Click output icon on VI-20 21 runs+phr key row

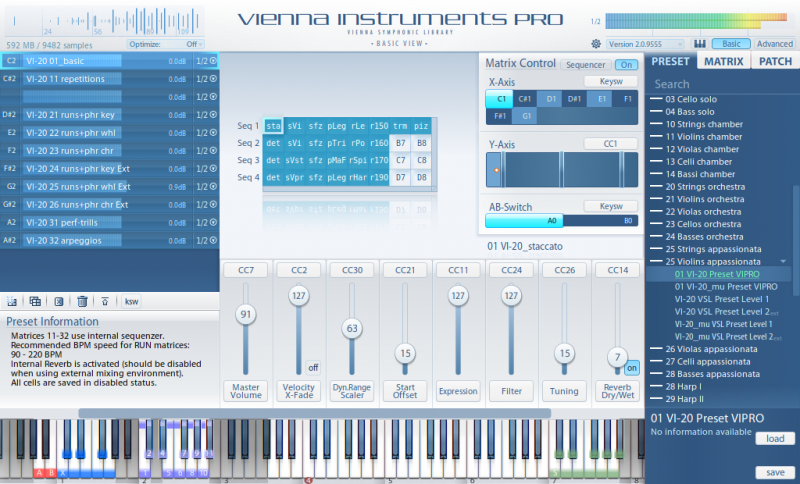pos(213,115)
